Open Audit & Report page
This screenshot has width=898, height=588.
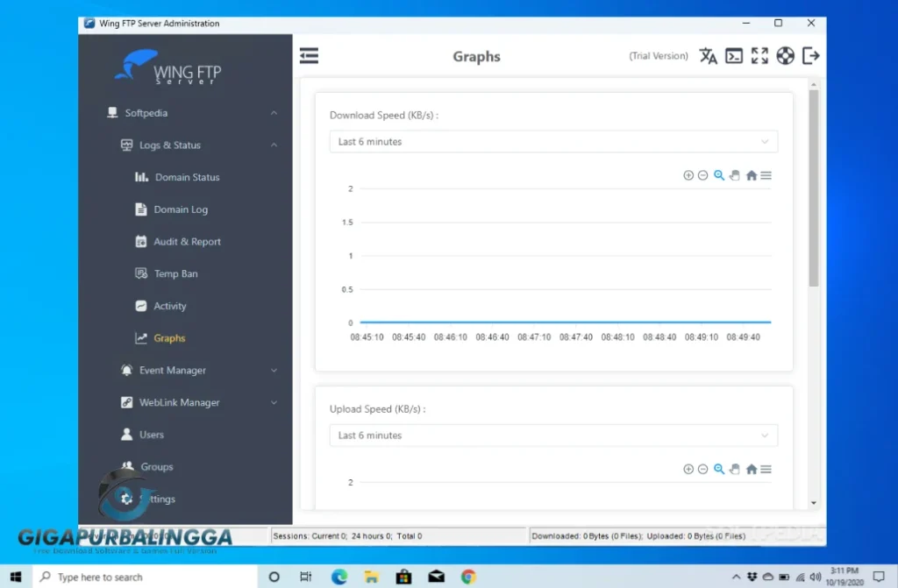pos(187,242)
